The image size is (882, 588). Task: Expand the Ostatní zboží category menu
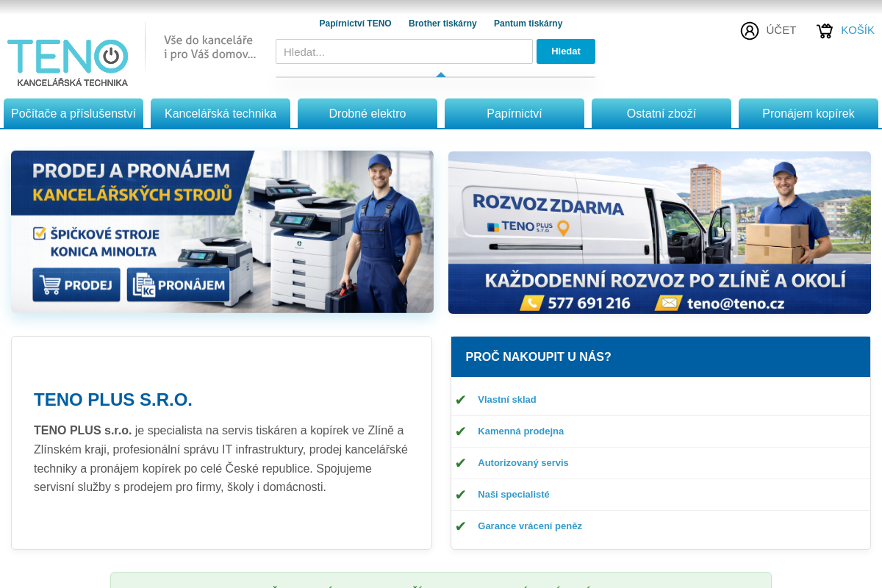661,113
